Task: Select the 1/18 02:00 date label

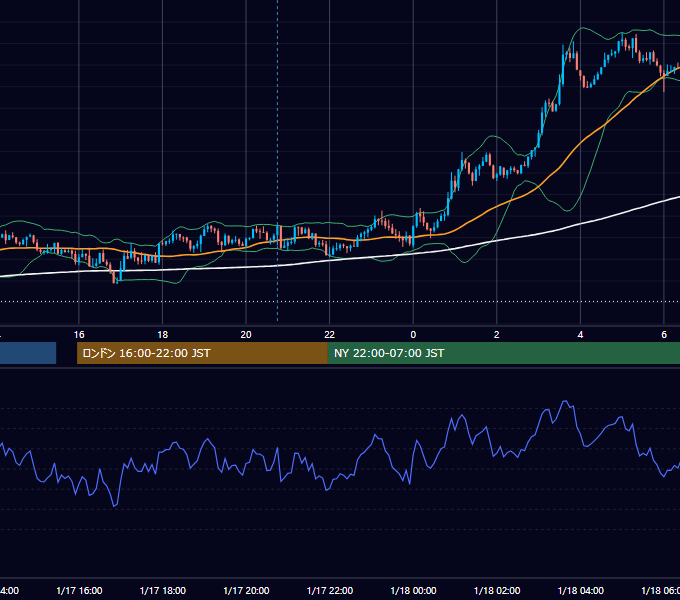Action: coord(497,590)
